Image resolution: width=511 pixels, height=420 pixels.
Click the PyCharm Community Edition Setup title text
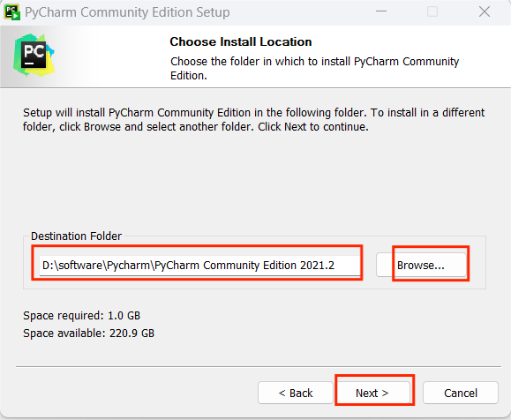(127, 12)
